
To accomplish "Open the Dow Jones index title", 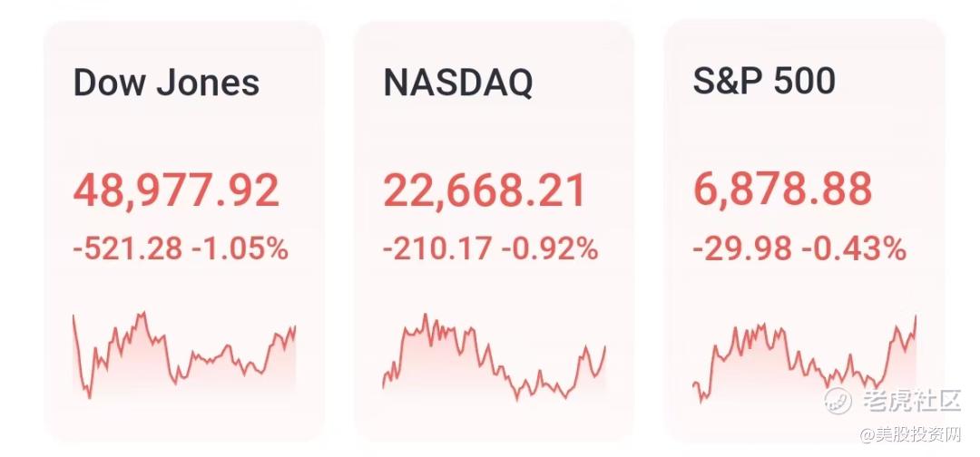I will (166, 83).
